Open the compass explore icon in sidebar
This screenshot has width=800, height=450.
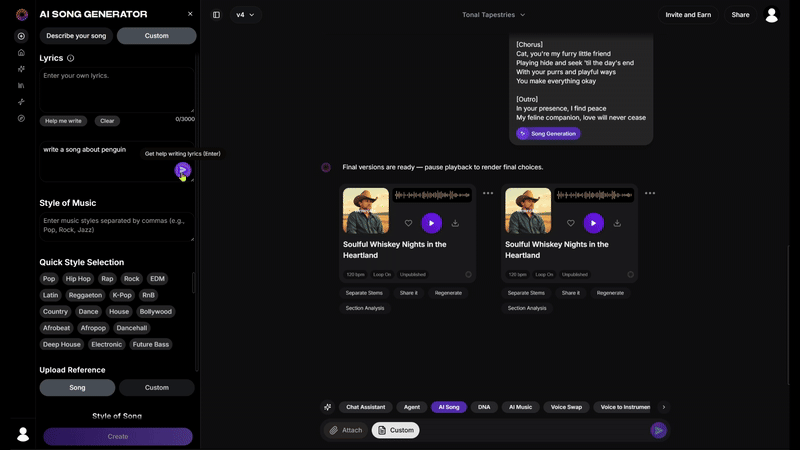coord(21,118)
